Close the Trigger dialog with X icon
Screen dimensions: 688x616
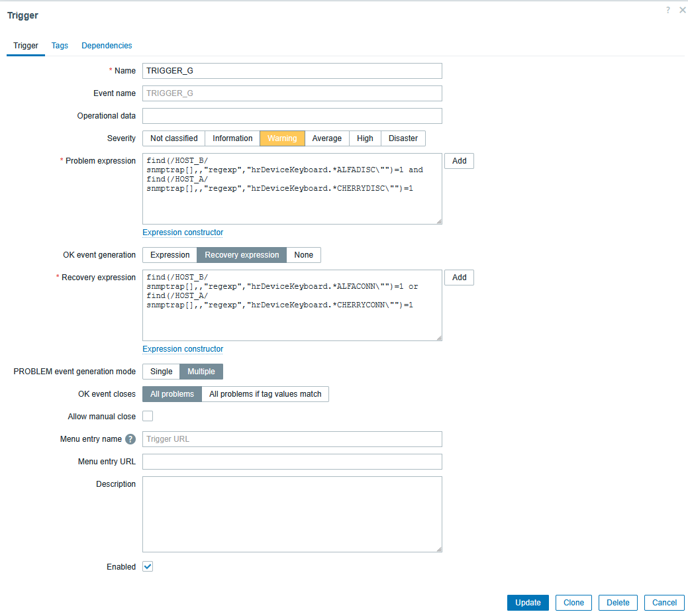683,10
